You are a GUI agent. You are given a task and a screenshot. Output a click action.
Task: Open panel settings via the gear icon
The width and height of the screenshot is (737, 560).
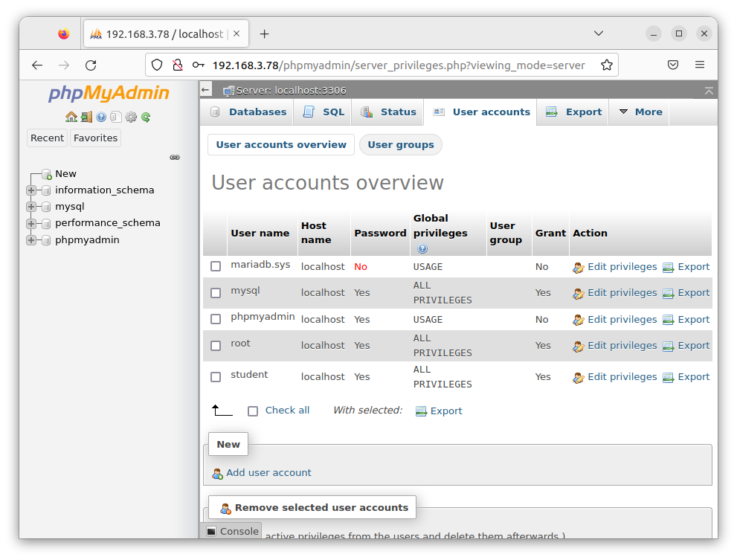[x=131, y=117]
